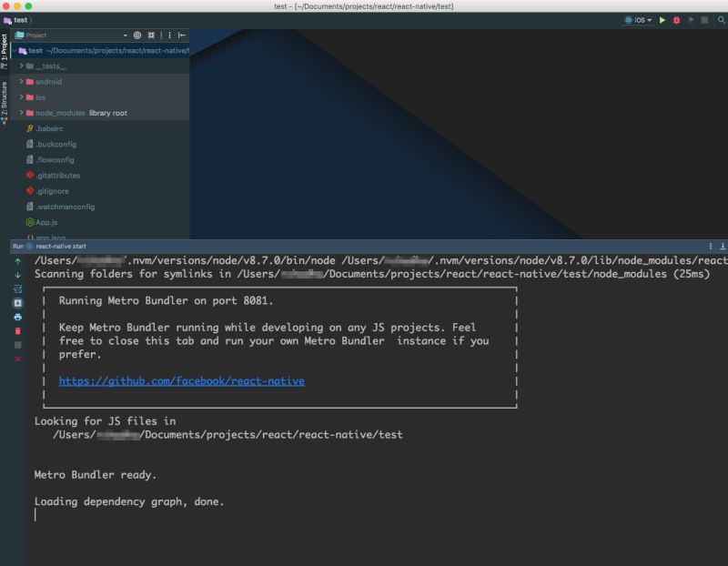Image resolution: width=728 pixels, height=566 pixels.
Task: Start the Debug bug icon in toolbar
Action: pos(677,17)
